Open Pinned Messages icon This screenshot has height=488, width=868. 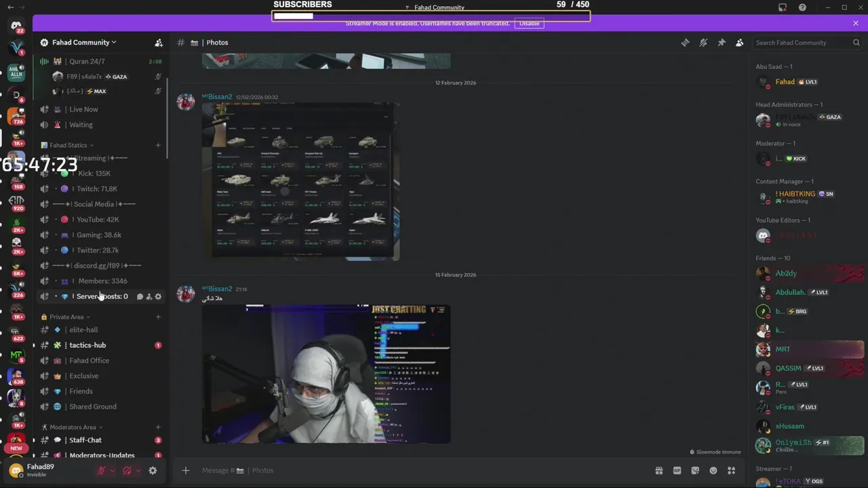[x=722, y=43]
